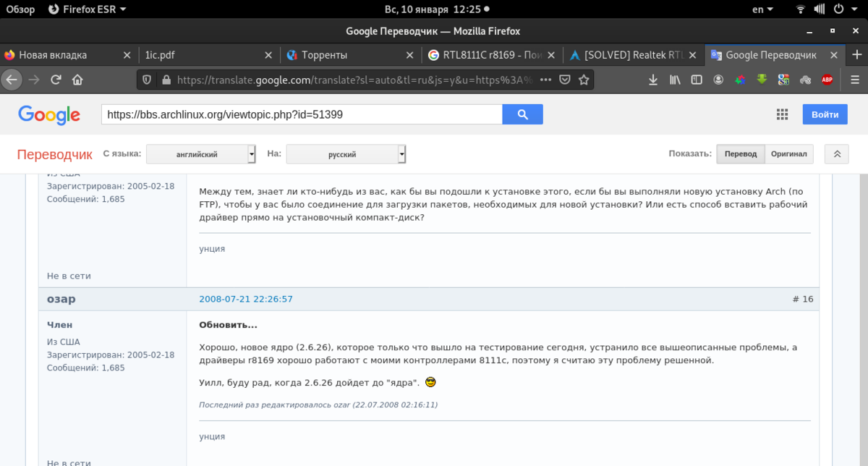868x466 pixels.
Task: Click the S3 translator extension icon
Action: click(x=783, y=80)
